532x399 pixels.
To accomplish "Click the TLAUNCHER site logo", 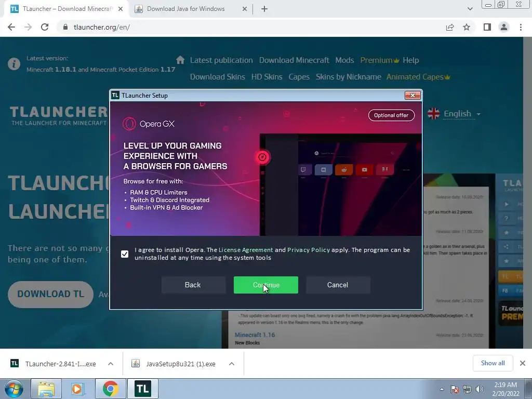I will pos(58,115).
